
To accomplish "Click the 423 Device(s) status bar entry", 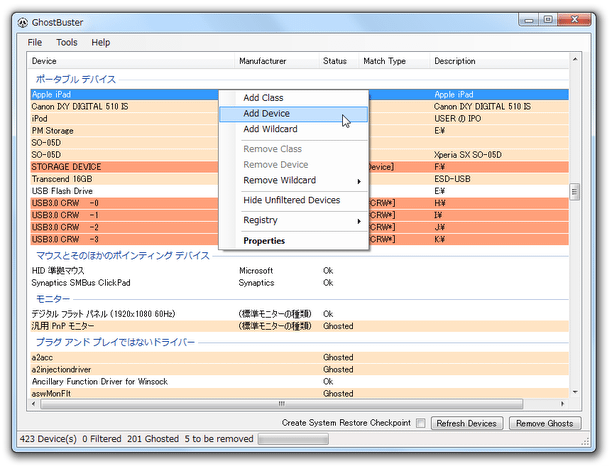I will coord(48,439).
